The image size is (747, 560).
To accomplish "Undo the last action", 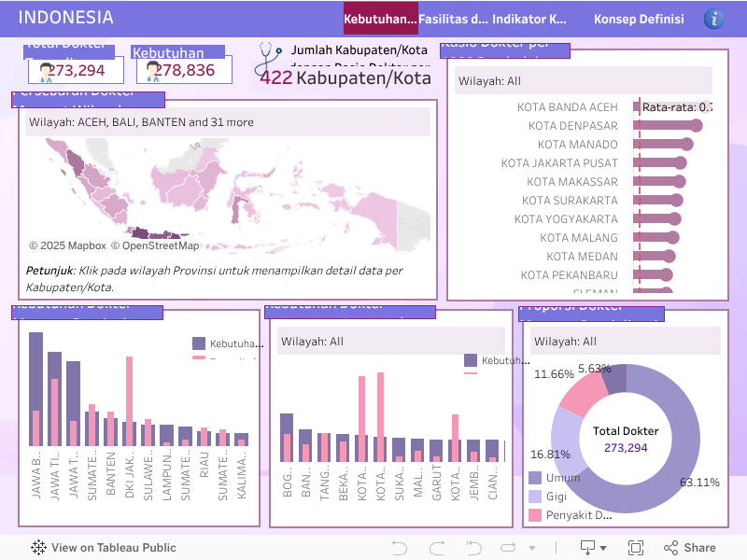I will pyautogui.click(x=400, y=548).
